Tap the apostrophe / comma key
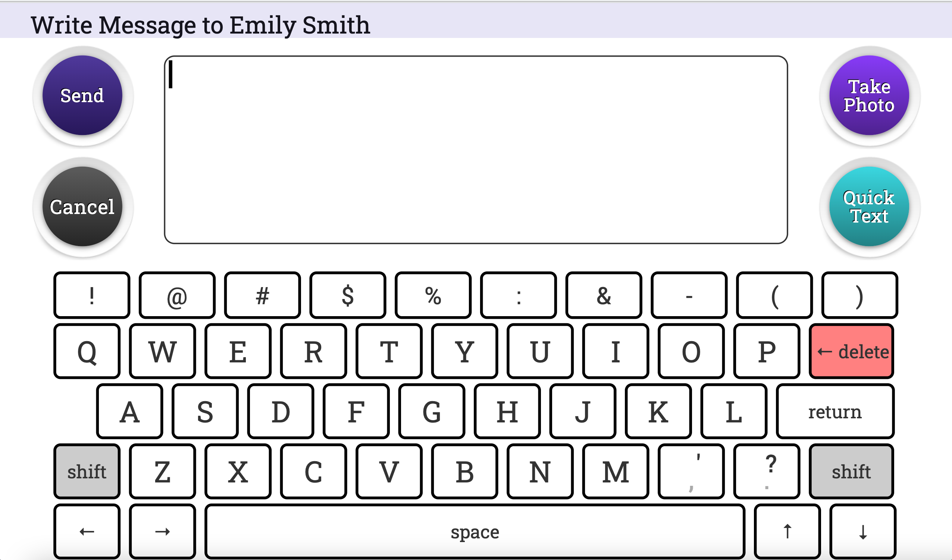Viewport: 952px width, 560px height. 691,471
